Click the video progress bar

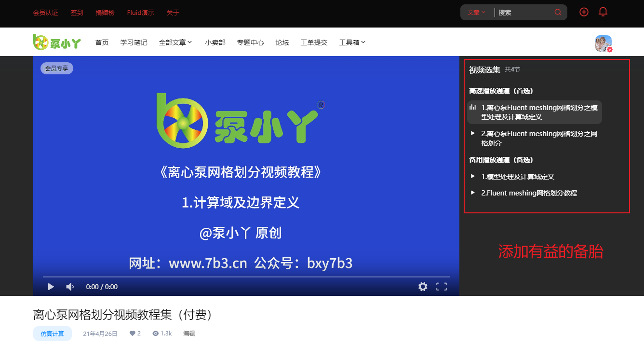(x=246, y=277)
